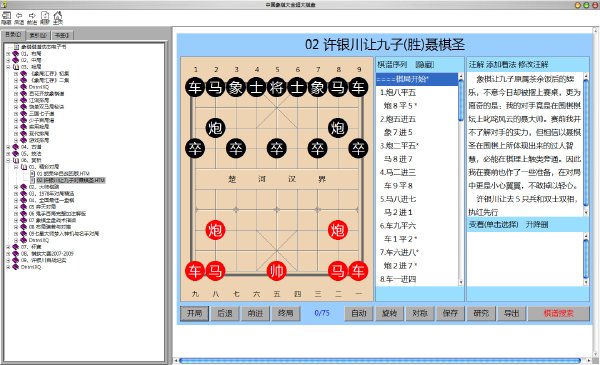The height and width of the screenshot is (365, 600).
Task: Expand the 《象局汇存》初集 node
Action: click(x=16, y=73)
